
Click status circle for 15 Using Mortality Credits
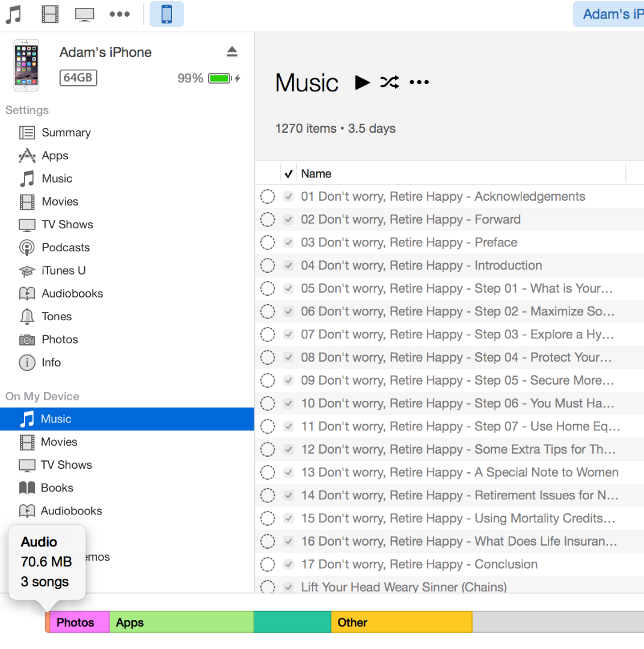(268, 518)
